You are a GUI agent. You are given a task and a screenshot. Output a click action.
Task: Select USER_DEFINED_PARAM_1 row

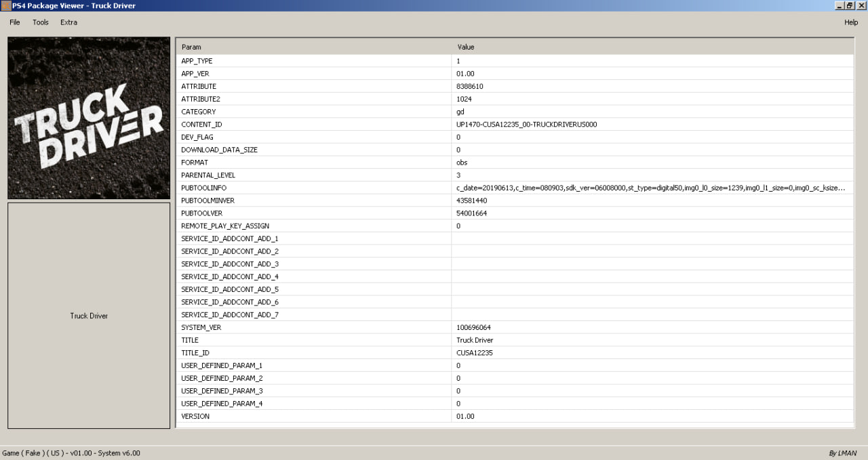[x=515, y=366]
